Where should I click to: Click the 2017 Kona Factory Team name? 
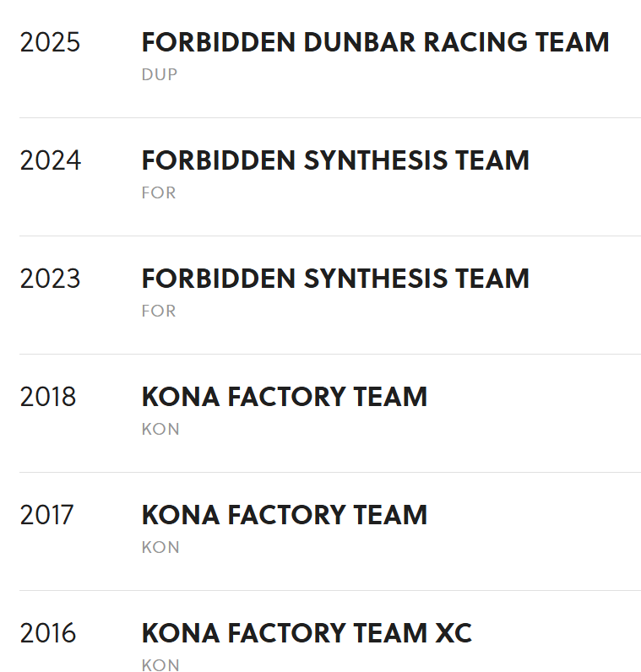click(x=285, y=515)
